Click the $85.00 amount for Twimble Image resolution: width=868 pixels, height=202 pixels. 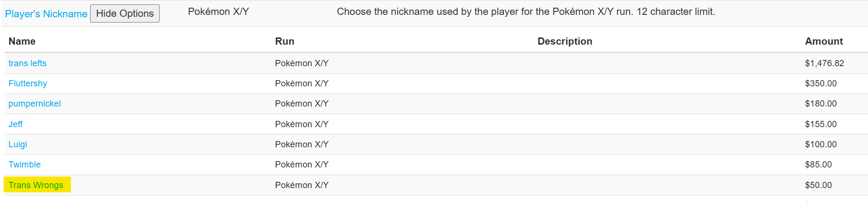[818, 165]
